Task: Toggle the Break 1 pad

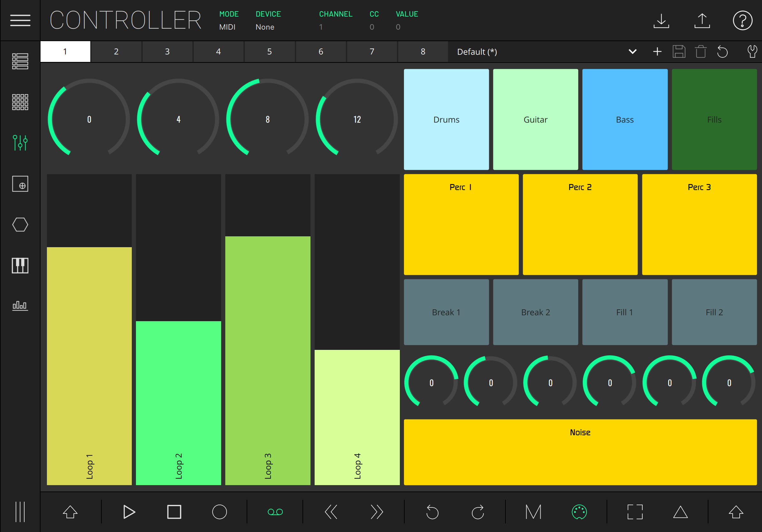Action: point(446,312)
